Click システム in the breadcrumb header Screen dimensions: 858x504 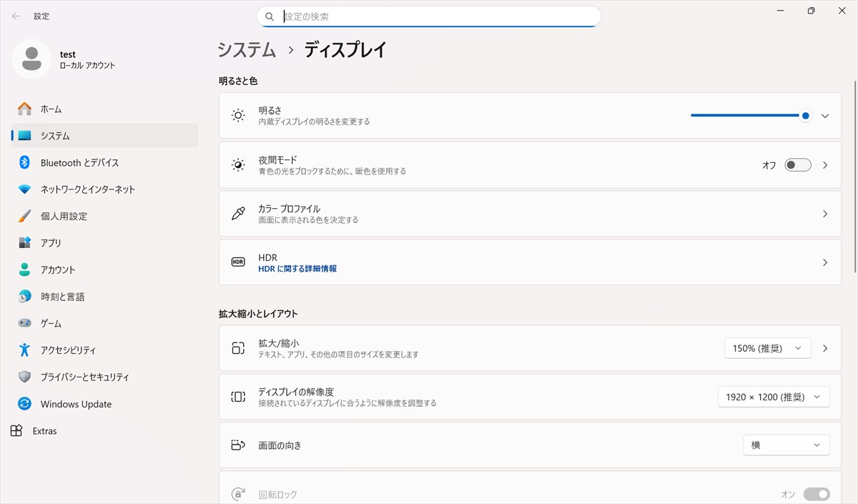pos(247,50)
